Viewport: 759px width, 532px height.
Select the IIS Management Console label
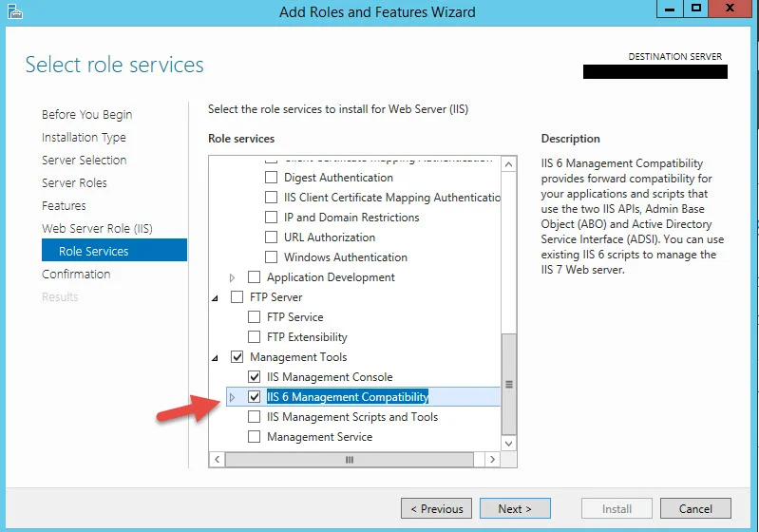(330, 377)
